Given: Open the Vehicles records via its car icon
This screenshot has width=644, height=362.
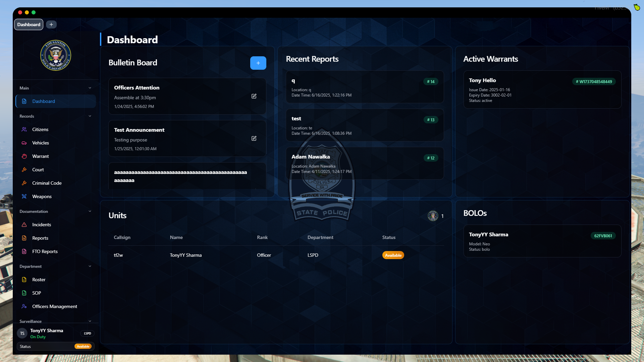Looking at the screenshot, I should pos(24,143).
